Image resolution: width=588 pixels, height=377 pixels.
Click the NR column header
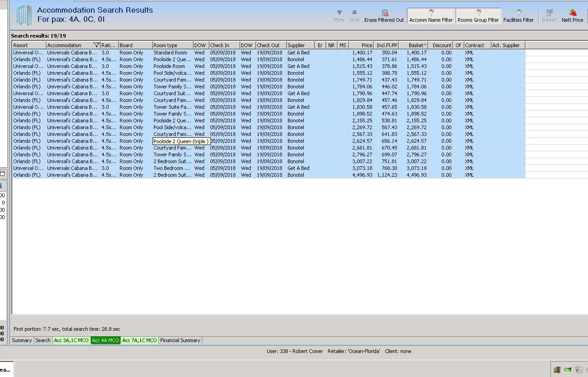(331, 45)
